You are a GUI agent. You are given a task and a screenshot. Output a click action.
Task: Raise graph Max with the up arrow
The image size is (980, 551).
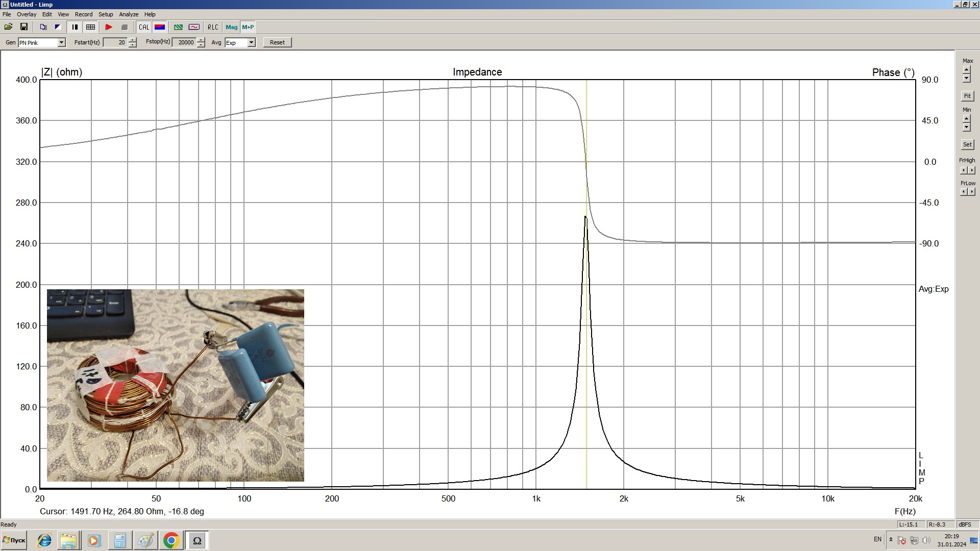(x=966, y=70)
